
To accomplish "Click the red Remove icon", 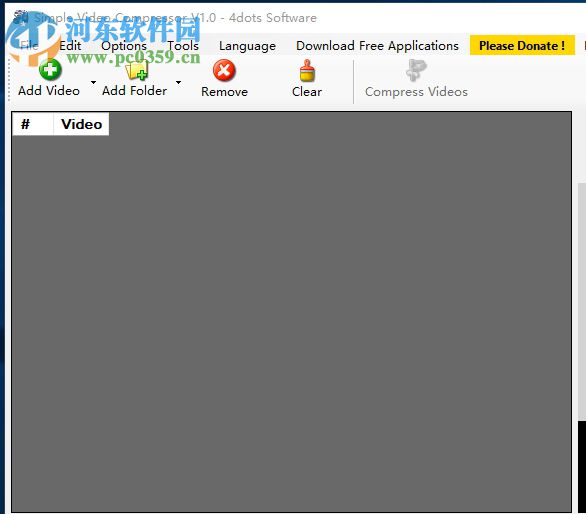I will (x=224, y=70).
